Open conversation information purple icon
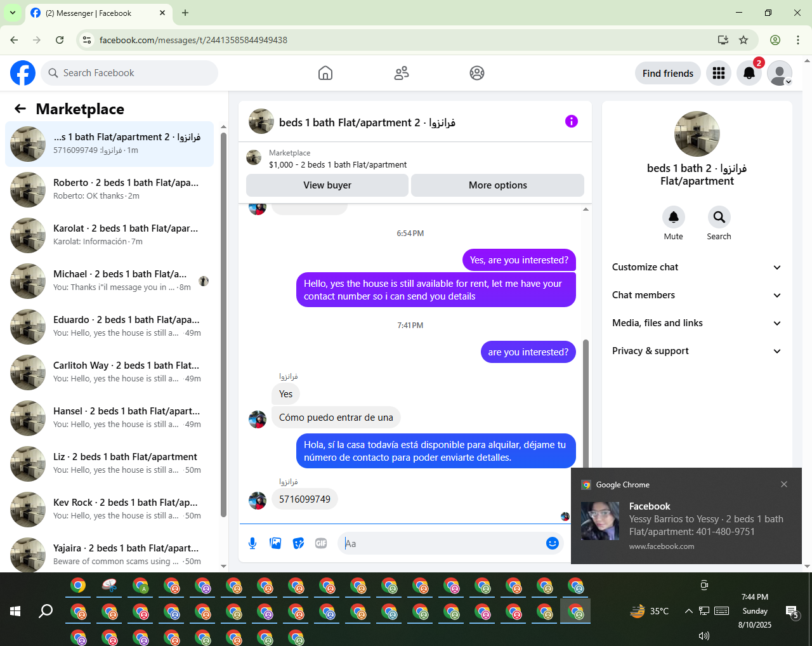The height and width of the screenshot is (646, 812). pos(572,121)
